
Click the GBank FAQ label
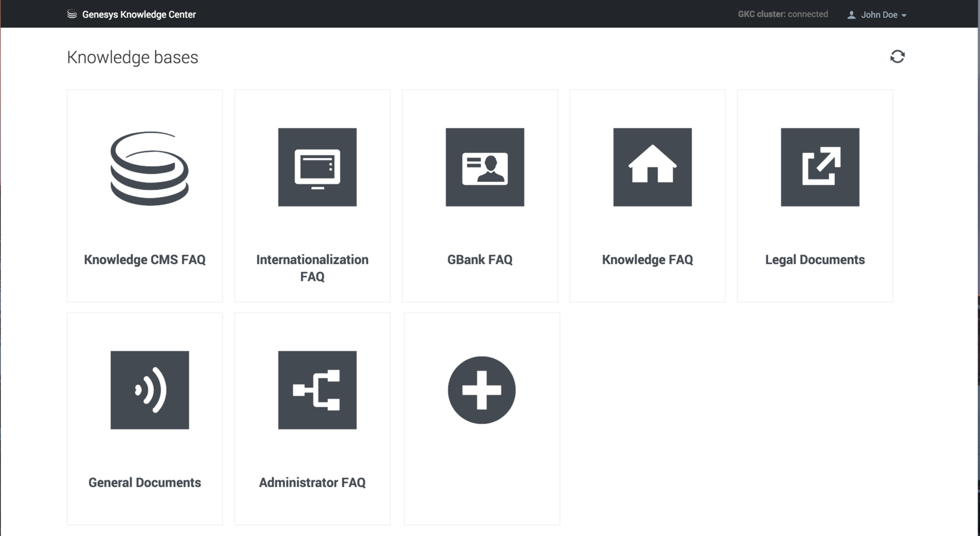[x=480, y=260]
